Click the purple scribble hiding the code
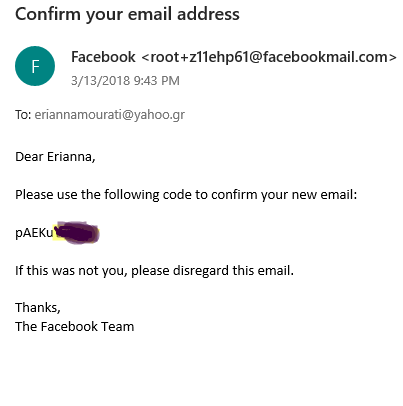Viewport: 403px width, 406px height. point(77,232)
